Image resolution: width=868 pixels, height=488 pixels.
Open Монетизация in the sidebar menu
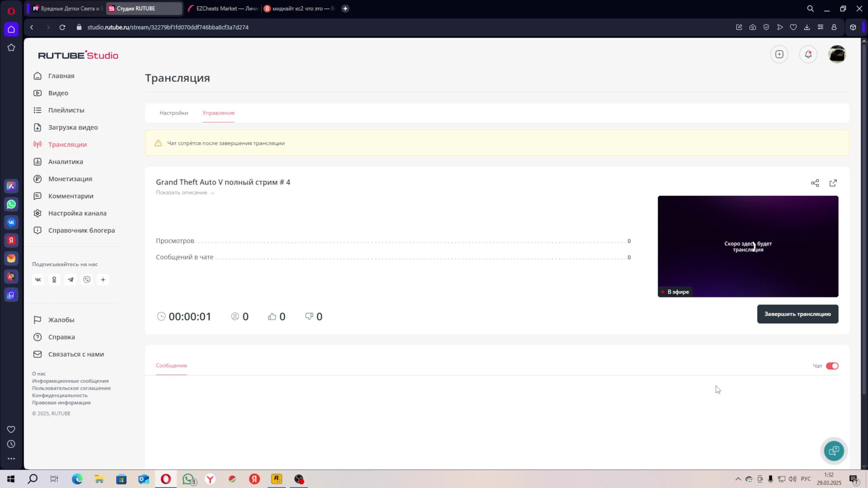[70, 179]
